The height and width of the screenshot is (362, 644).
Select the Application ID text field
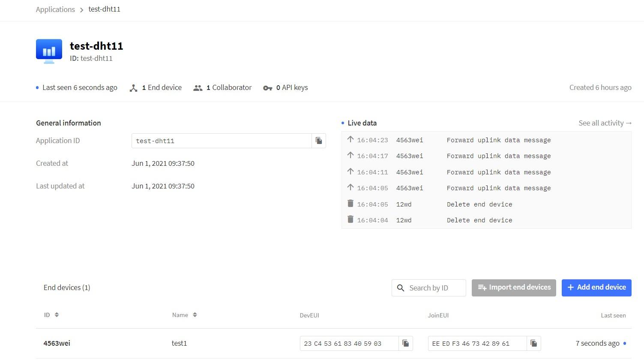click(221, 141)
